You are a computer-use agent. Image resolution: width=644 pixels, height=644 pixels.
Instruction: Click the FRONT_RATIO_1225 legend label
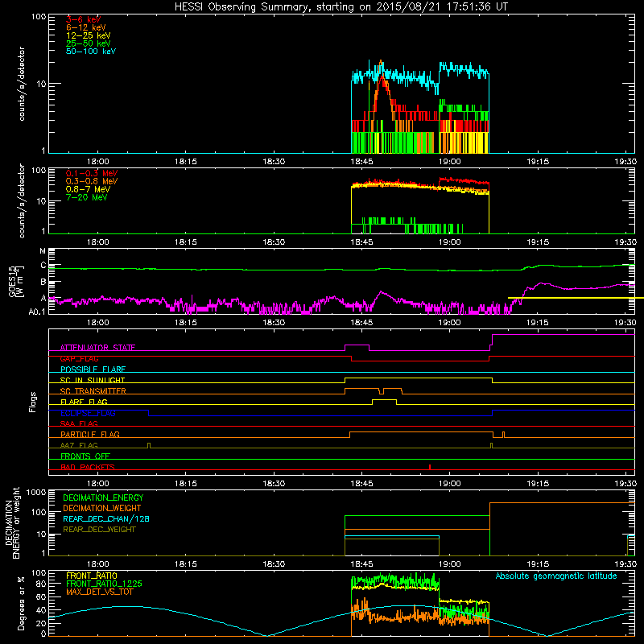(105, 584)
